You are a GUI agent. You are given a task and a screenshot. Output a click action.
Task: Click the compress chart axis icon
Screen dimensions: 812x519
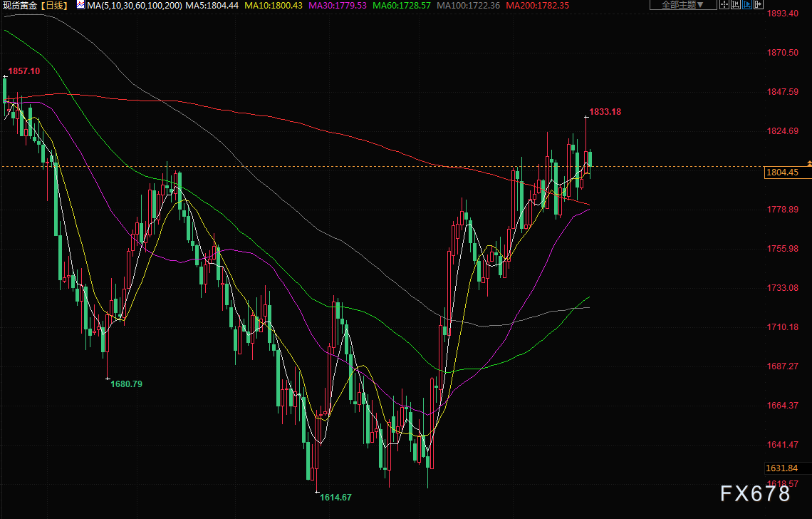735,5
